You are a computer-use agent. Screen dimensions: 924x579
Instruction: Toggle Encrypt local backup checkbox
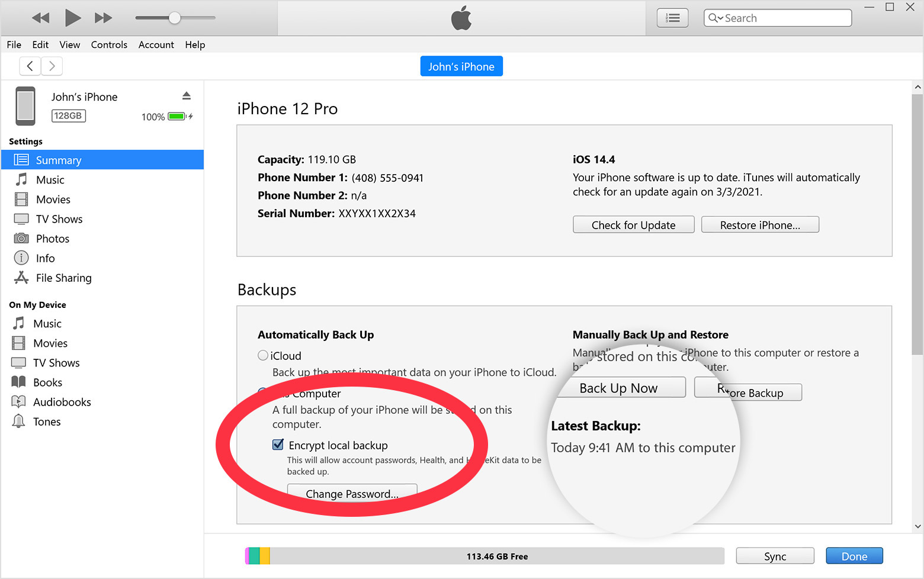pyautogui.click(x=278, y=445)
